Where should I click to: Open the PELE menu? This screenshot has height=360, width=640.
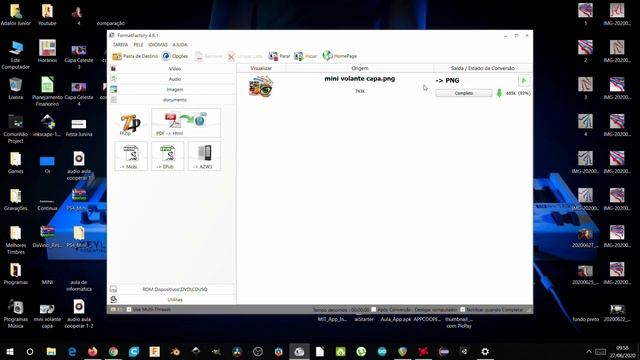click(x=138, y=44)
